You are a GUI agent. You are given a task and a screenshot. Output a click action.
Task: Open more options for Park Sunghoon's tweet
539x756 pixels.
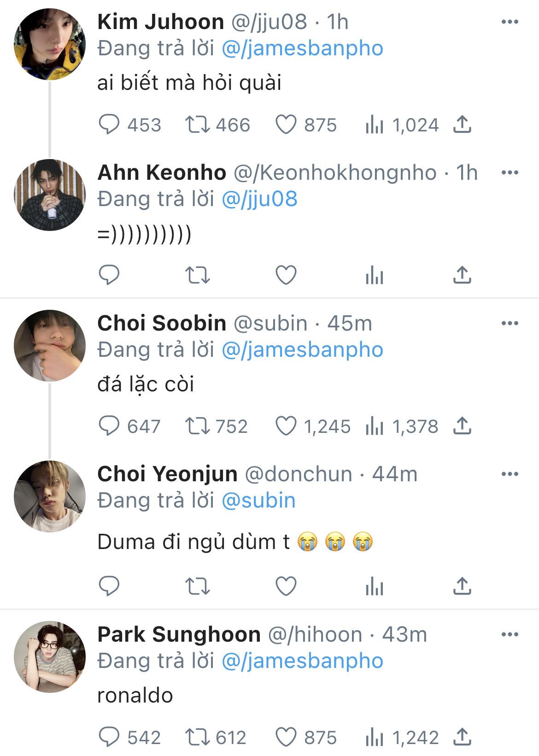click(510, 635)
